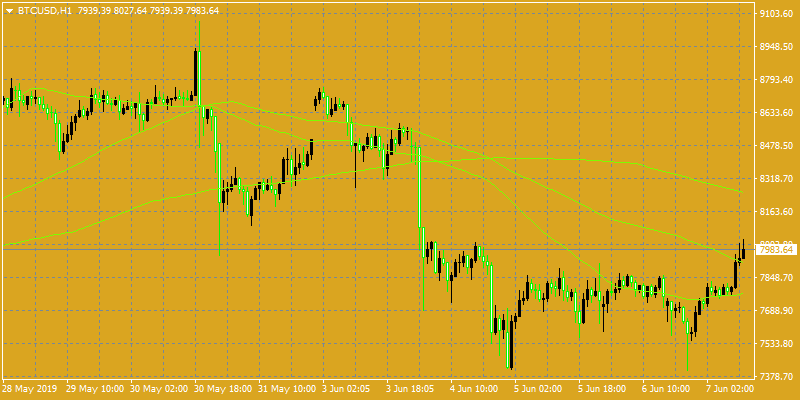Click the 31 May 10:00 time label
The width and height of the screenshot is (800, 400).
pyautogui.click(x=287, y=388)
